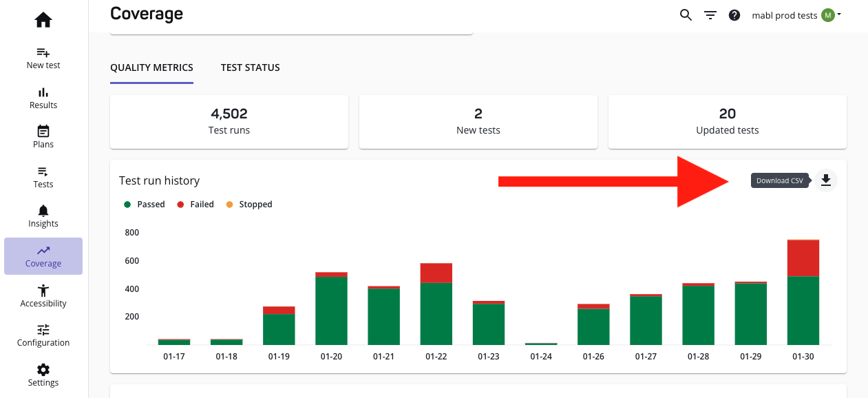868x398 pixels.
Task: Go to the Home icon in sidebar
Action: point(43,21)
